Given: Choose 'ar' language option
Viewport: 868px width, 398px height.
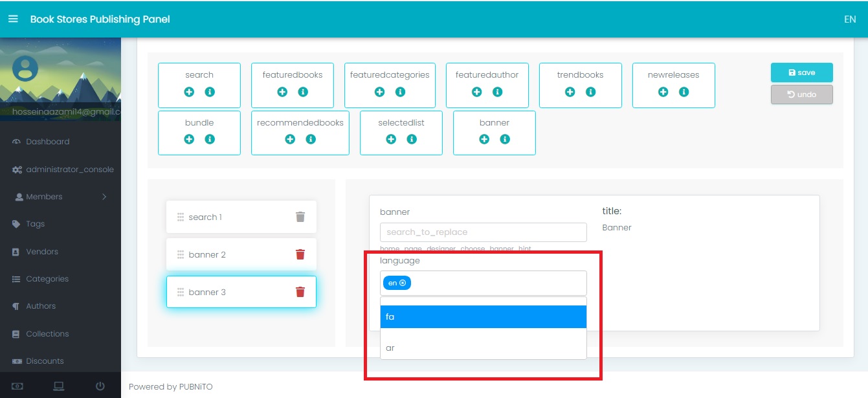Looking at the screenshot, I should pos(483,348).
